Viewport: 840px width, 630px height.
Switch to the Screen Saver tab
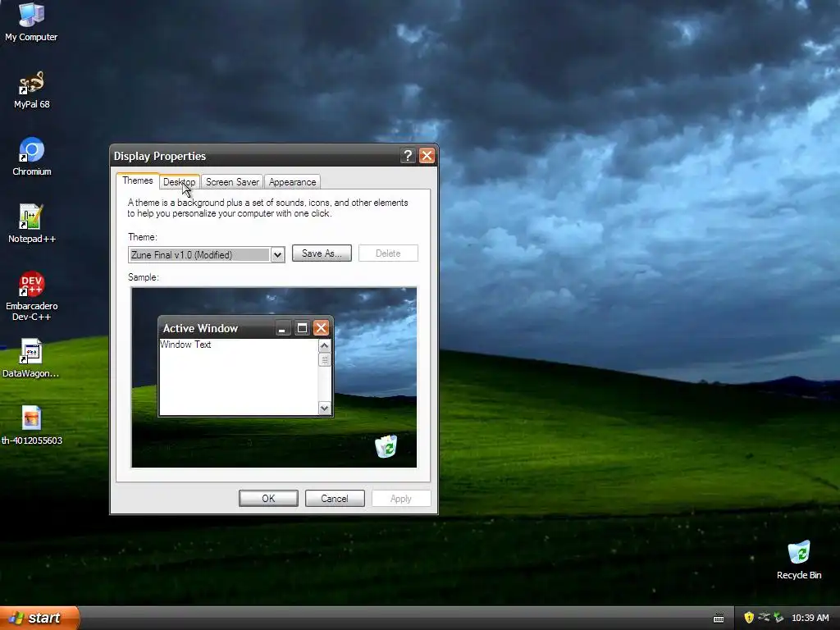[232, 182]
